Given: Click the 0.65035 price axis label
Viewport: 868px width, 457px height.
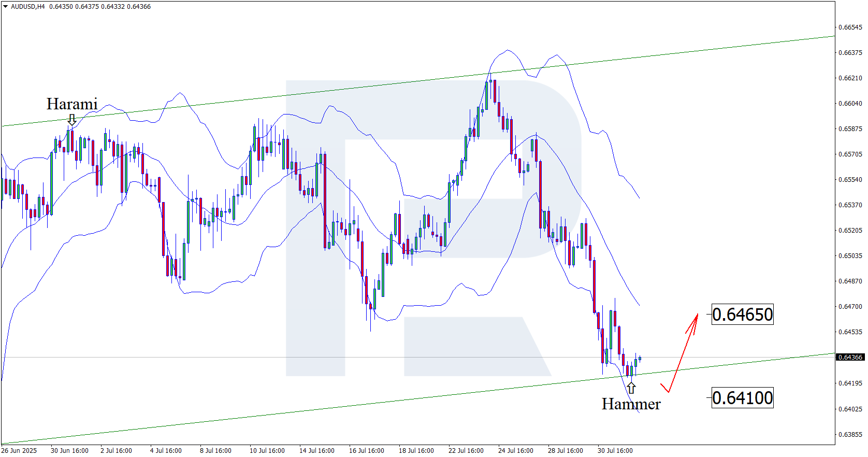Looking at the screenshot, I should (850, 256).
